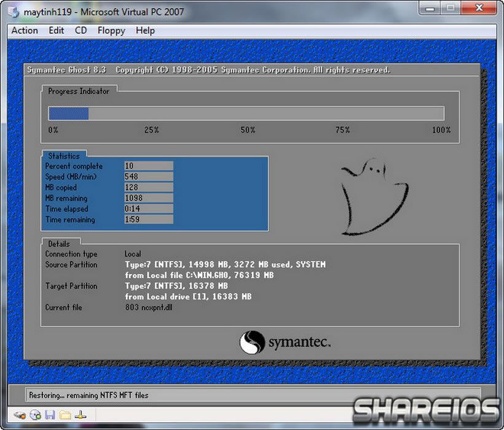Click the MB remaining value 1098
The image size is (504, 430).
(149, 198)
